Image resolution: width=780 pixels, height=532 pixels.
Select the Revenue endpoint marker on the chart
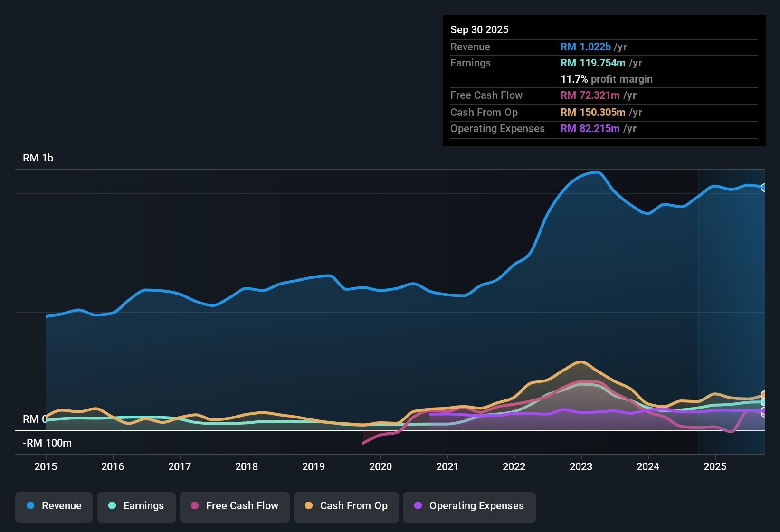point(764,188)
